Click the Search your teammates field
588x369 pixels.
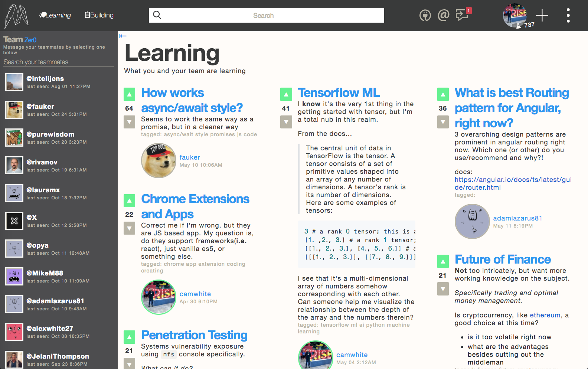click(59, 62)
